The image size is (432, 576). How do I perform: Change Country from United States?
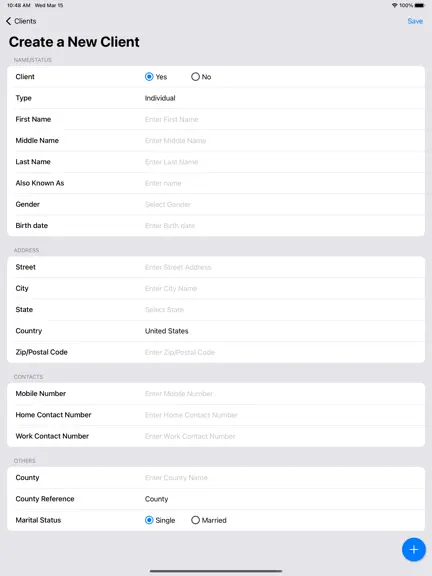(x=216, y=331)
